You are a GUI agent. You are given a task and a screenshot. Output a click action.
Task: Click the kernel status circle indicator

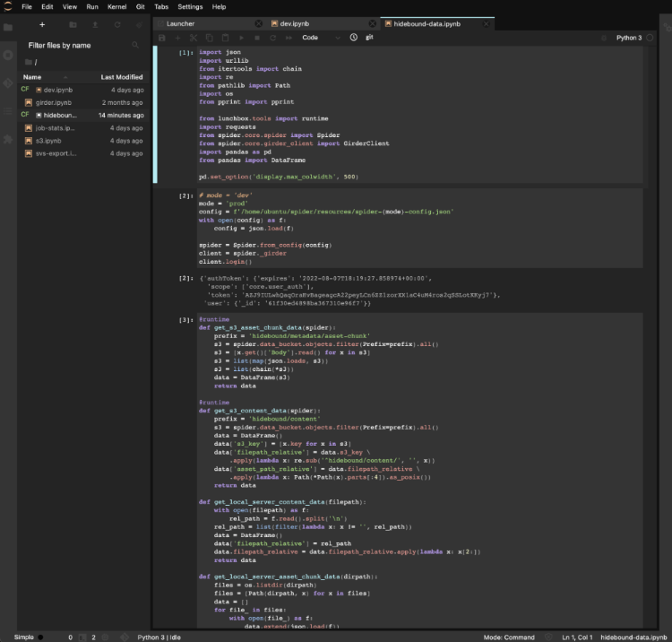[650, 38]
